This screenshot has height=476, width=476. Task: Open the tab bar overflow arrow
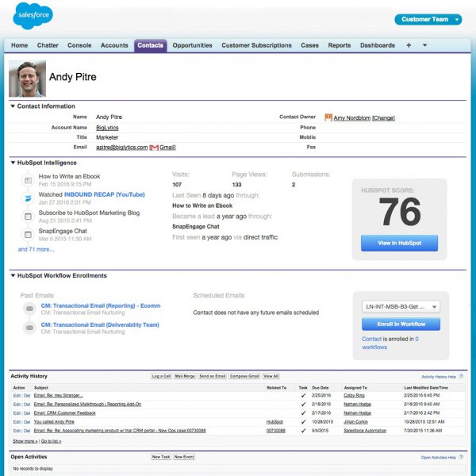[x=424, y=45]
